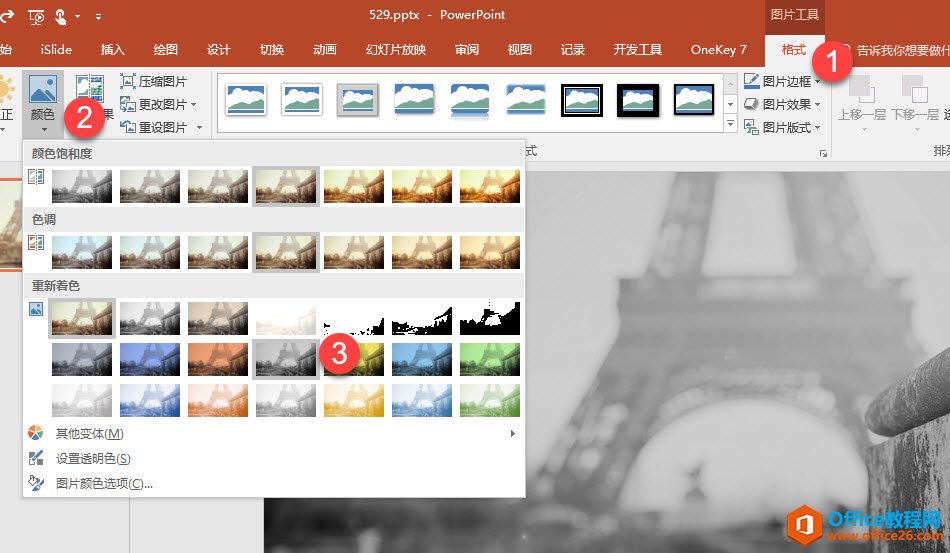Click the touch/mouse mode icon in title bar

[64, 16]
